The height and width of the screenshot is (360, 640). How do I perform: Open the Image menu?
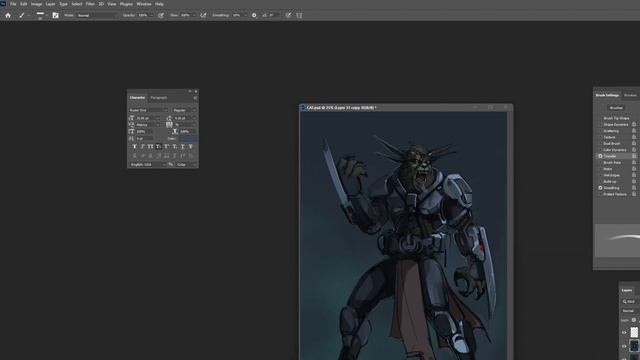pyautogui.click(x=36, y=4)
